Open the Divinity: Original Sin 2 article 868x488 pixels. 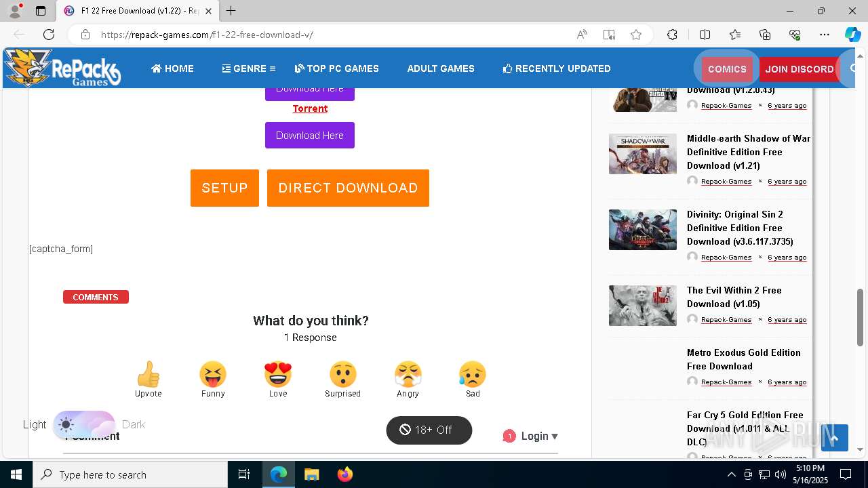tap(740, 228)
